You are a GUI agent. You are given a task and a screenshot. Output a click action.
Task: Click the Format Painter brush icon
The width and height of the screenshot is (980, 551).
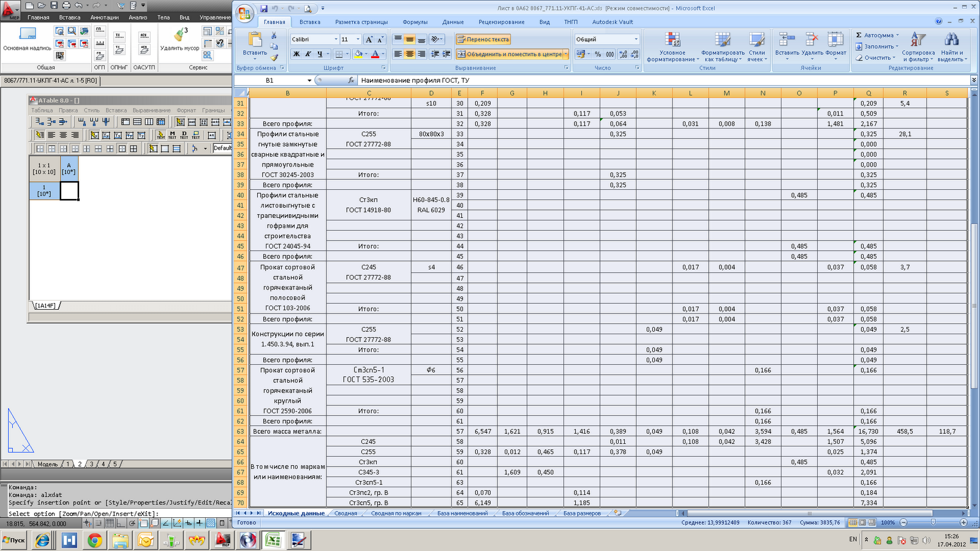(274, 58)
